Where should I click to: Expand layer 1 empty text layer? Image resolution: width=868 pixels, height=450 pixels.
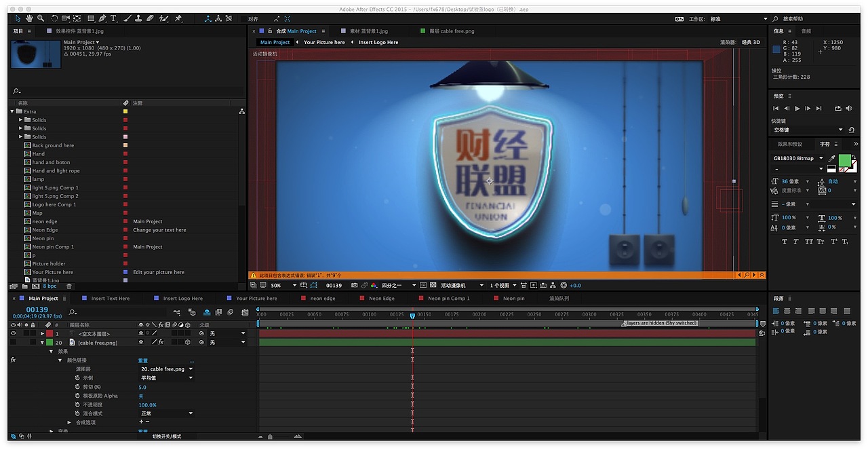42,333
